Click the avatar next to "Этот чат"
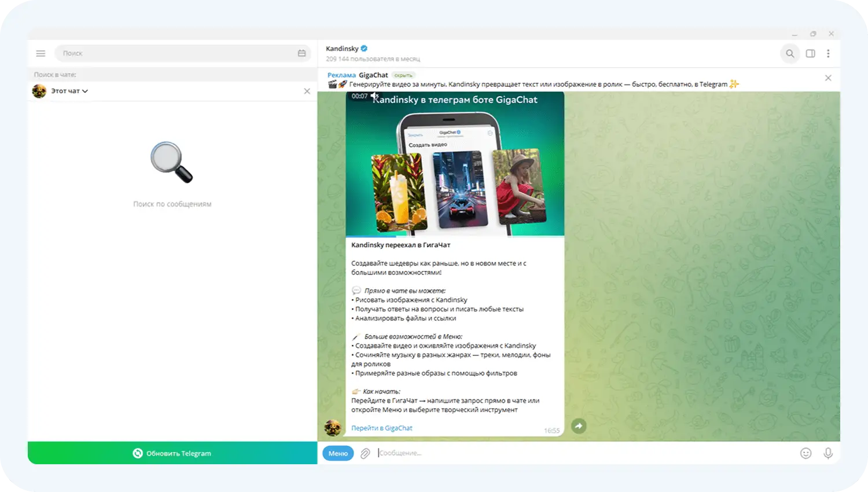Screen dimensions: 868x492 click(x=39, y=91)
